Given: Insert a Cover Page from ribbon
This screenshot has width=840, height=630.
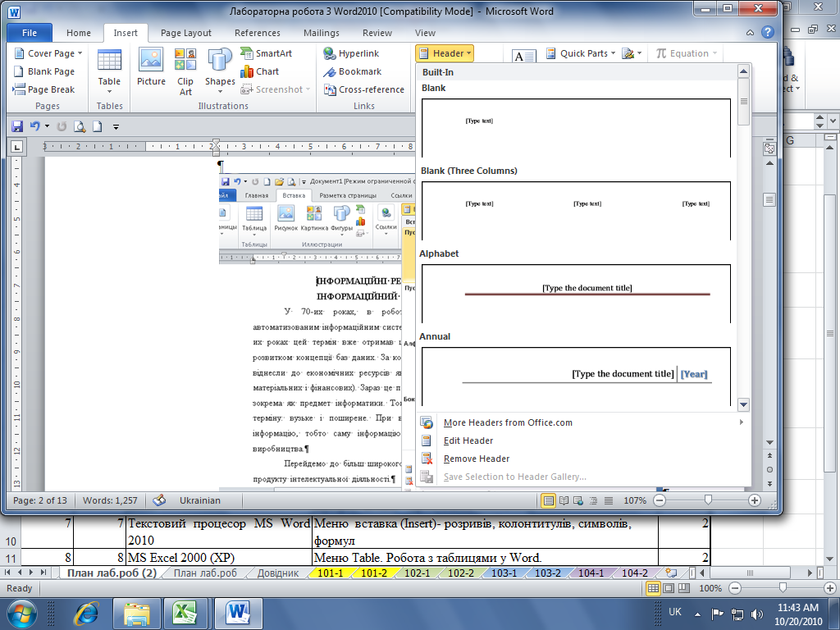Looking at the screenshot, I should point(48,53).
